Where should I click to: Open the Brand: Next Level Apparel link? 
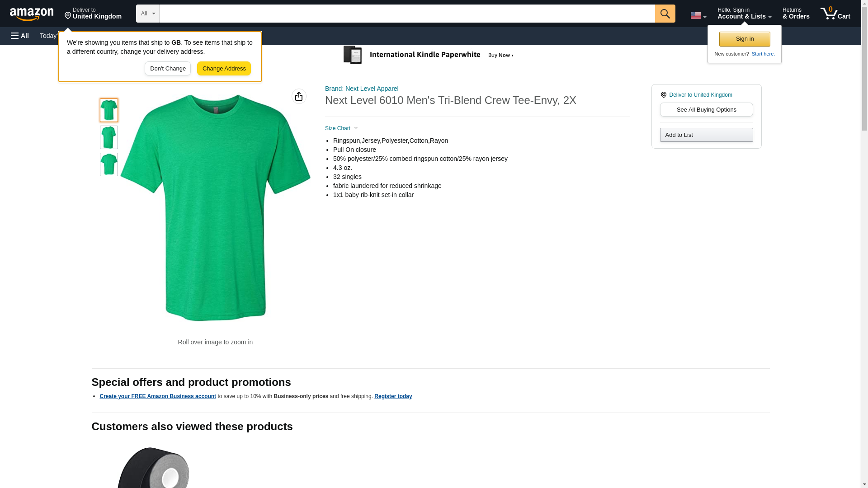click(361, 89)
